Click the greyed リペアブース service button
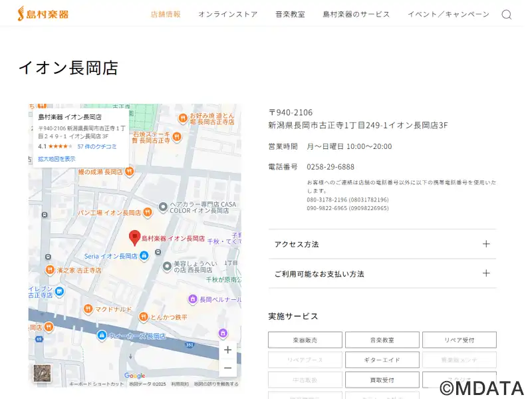Image resolution: width=532 pixels, height=399 pixels. point(305,360)
